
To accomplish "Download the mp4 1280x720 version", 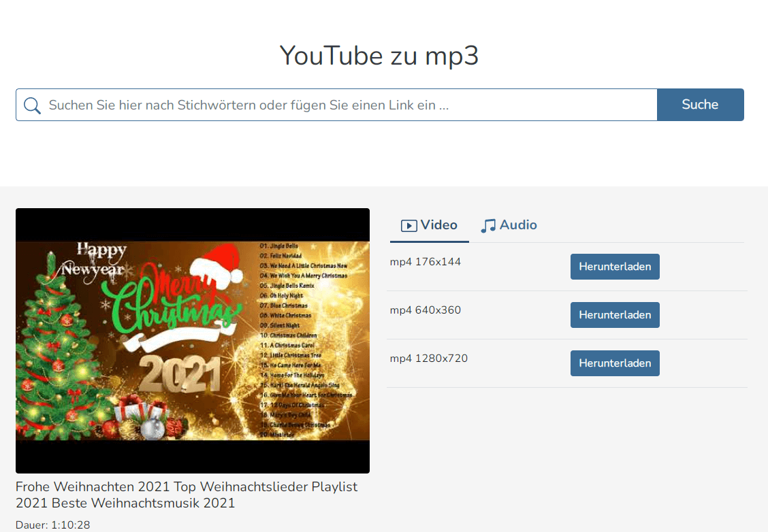I will pyautogui.click(x=614, y=363).
